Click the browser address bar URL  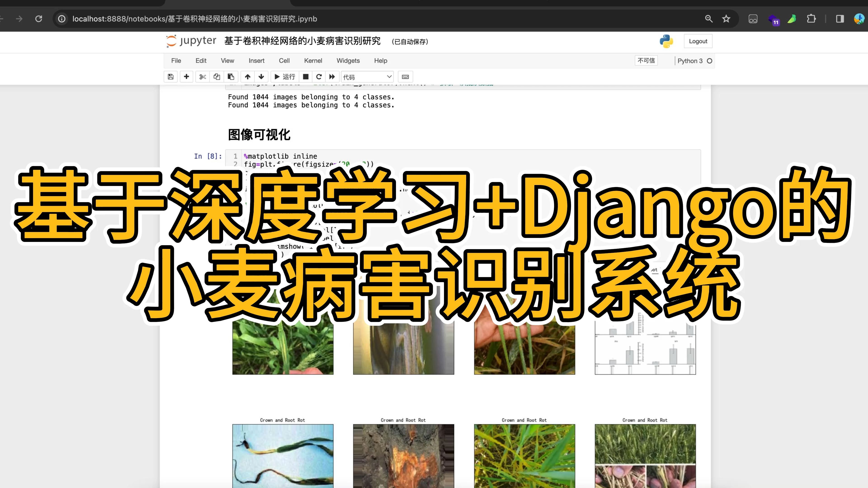coord(195,19)
